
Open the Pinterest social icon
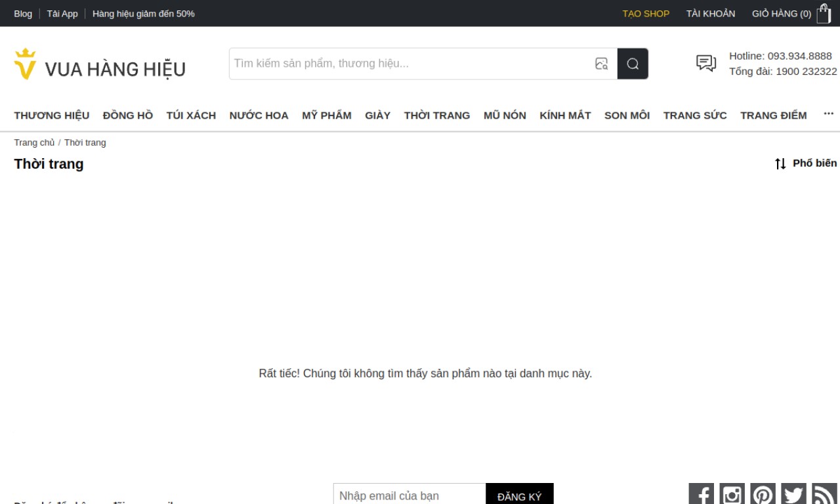[x=763, y=494]
